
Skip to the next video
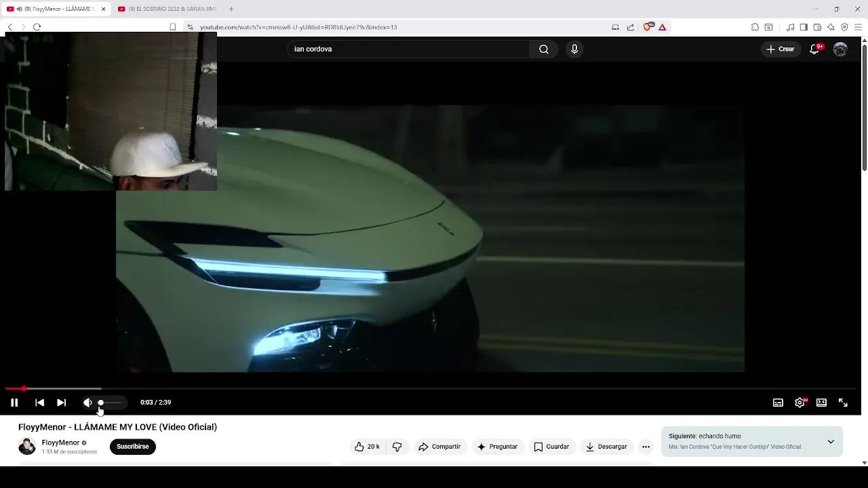click(x=61, y=403)
